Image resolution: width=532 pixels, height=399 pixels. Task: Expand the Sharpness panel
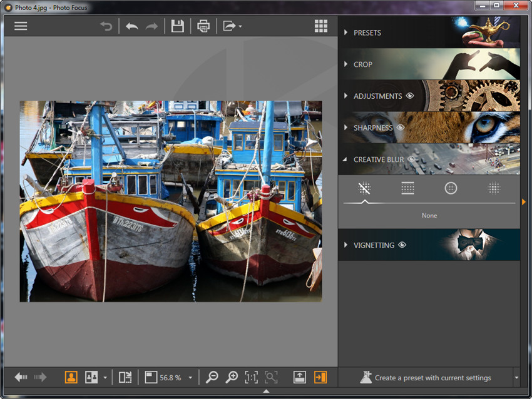345,128
